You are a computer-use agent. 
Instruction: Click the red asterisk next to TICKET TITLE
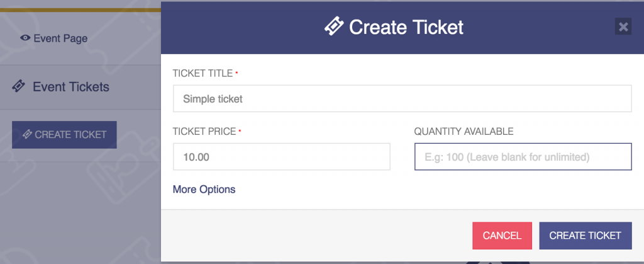point(236,72)
